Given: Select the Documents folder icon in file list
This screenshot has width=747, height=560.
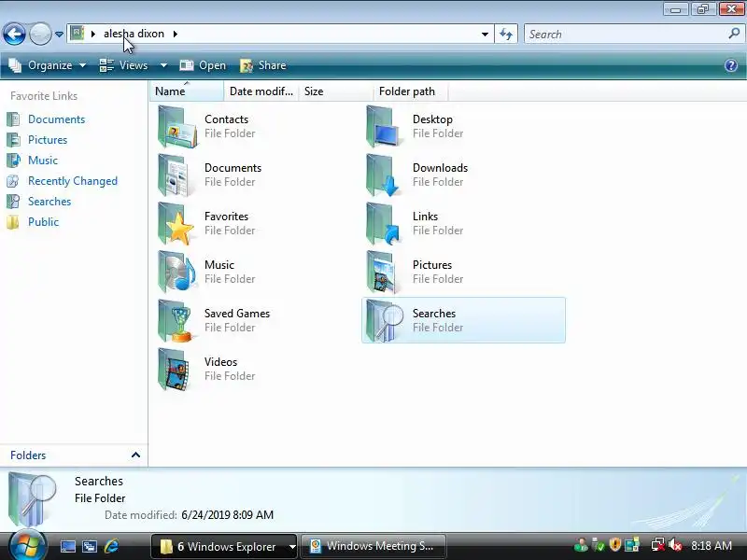Looking at the screenshot, I should pyautogui.click(x=176, y=175).
